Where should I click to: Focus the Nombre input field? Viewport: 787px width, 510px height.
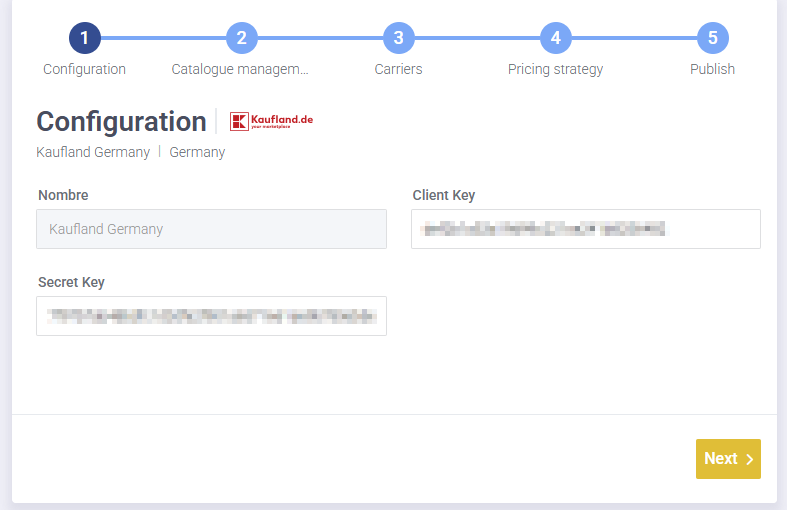[211, 229]
